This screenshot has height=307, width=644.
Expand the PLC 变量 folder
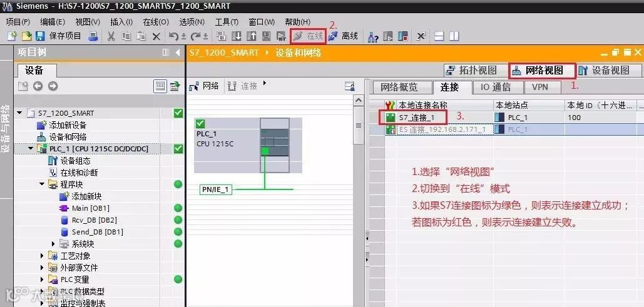(x=42, y=279)
